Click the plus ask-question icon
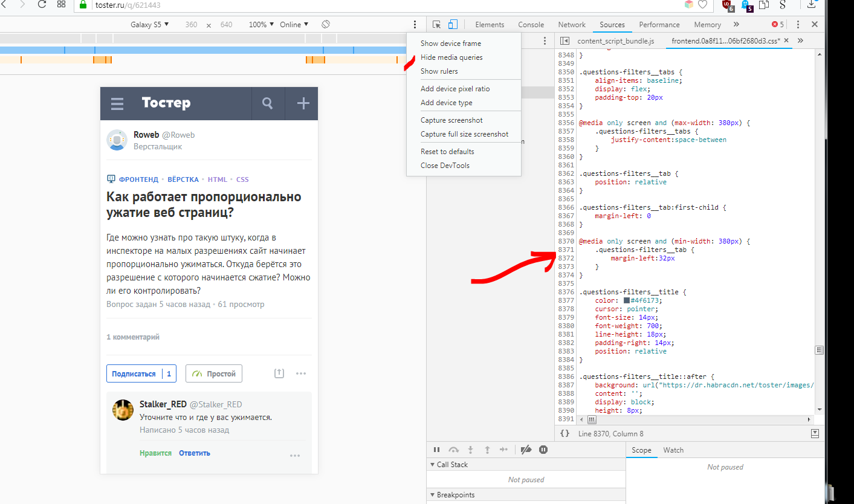Viewport: 854px width, 504px height. (x=303, y=103)
